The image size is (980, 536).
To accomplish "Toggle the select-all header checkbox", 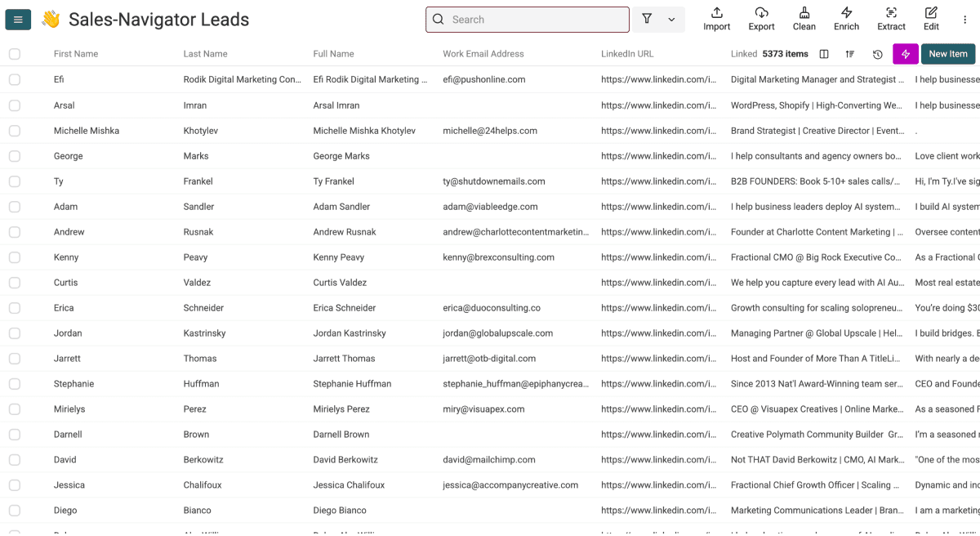I will (15, 54).
